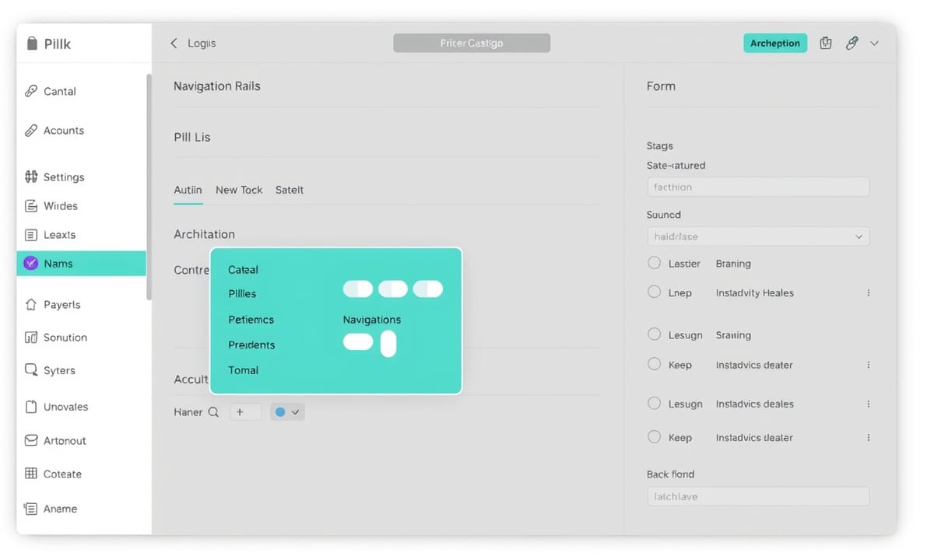Open the Artonout mail icon

point(31,440)
